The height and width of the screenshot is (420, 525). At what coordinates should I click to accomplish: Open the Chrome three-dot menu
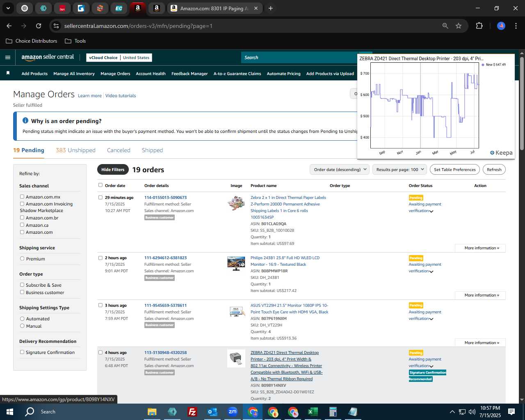[x=515, y=26]
